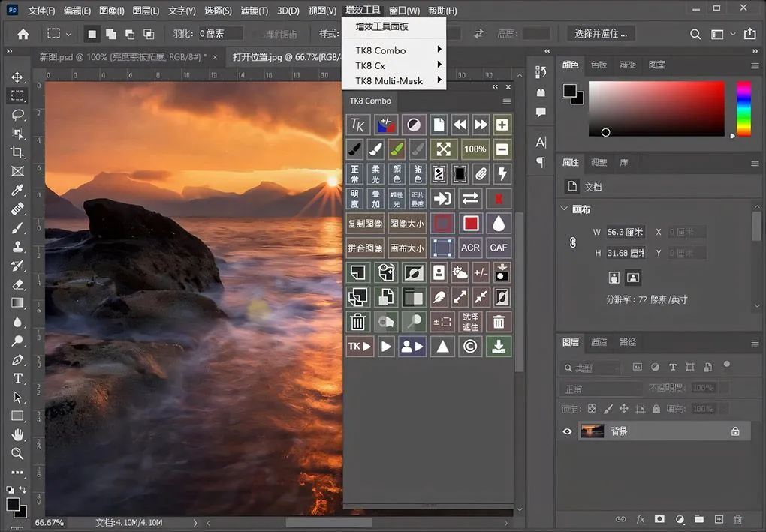Click the lightning bolt icon in TK8 panel
The width and height of the screenshot is (766, 532).
point(501,174)
